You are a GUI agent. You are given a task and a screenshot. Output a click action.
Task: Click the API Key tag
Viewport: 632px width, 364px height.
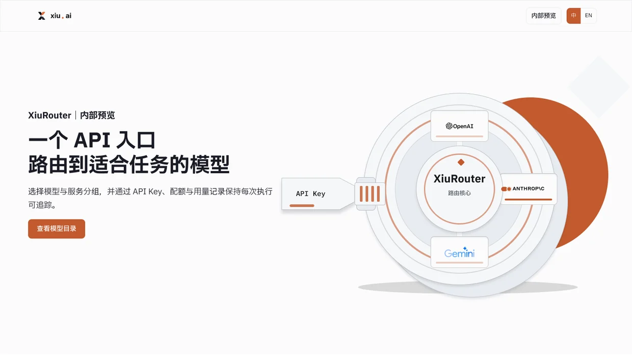[x=318, y=193]
